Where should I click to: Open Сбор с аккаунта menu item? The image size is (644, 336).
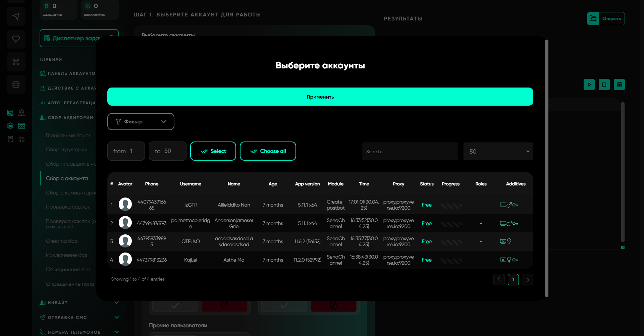(x=67, y=178)
